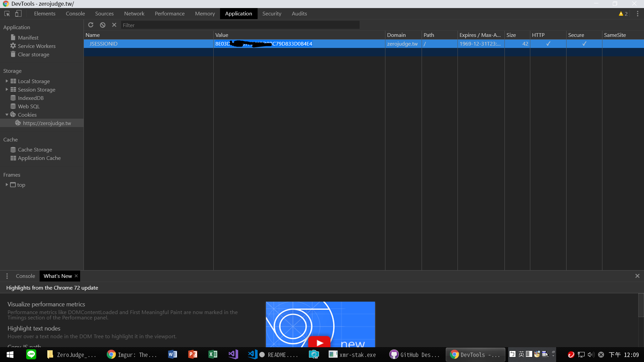Click the Clear storage icon

coord(13,54)
